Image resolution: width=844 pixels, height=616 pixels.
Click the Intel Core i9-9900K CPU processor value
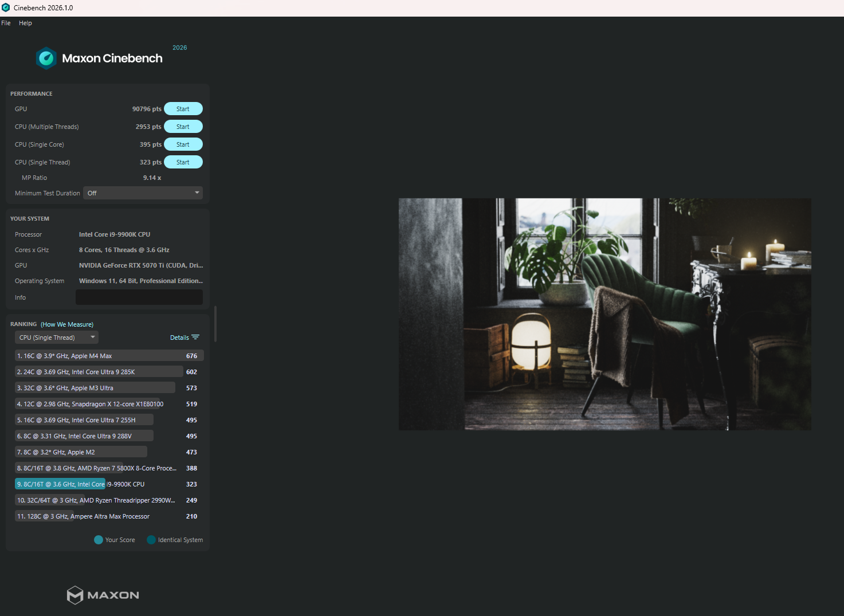tap(115, 234)
